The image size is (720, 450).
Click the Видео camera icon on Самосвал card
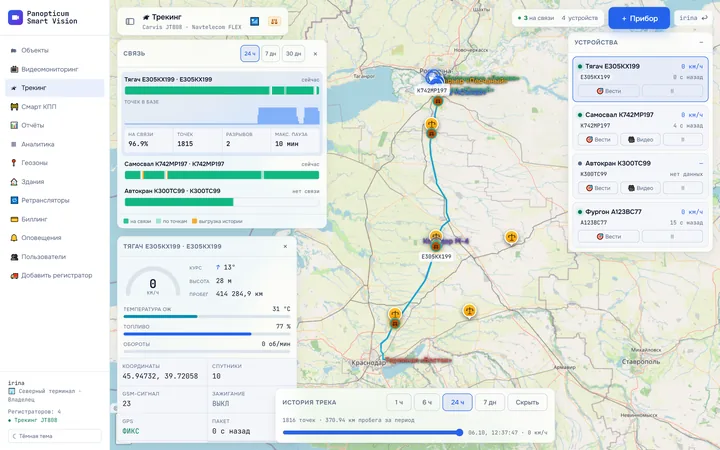point(631,140)
